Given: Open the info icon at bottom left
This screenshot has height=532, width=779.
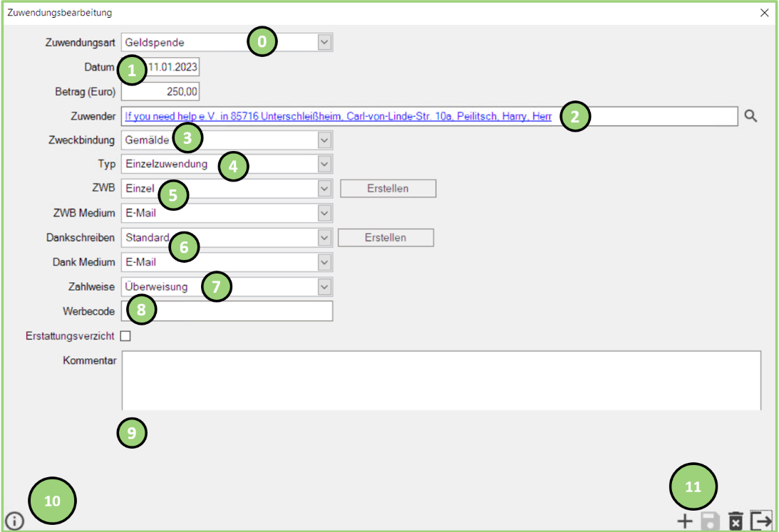Looking at the screenshot, I should [x=14, y=521].
